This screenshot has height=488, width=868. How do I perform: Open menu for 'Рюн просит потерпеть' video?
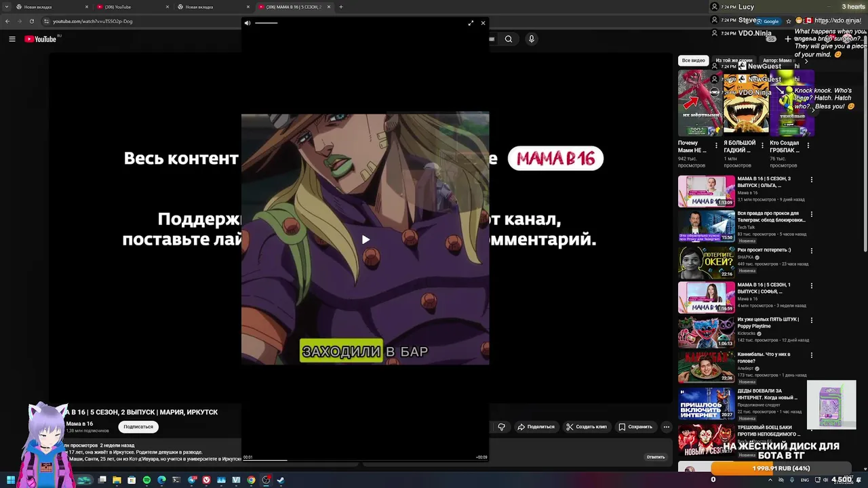point(812,250)
